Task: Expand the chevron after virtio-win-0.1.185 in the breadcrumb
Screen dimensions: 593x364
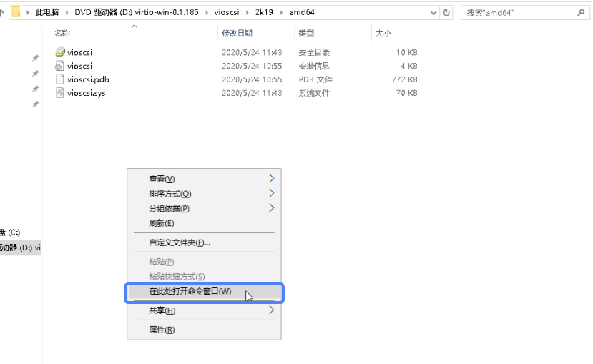Action: [x=207, y=12]
